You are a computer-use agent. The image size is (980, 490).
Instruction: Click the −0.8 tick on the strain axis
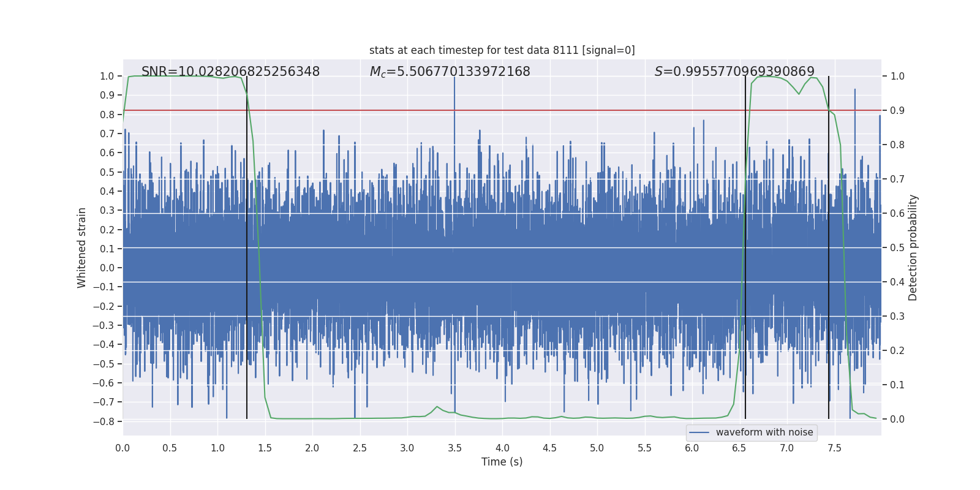click(104, 421)
